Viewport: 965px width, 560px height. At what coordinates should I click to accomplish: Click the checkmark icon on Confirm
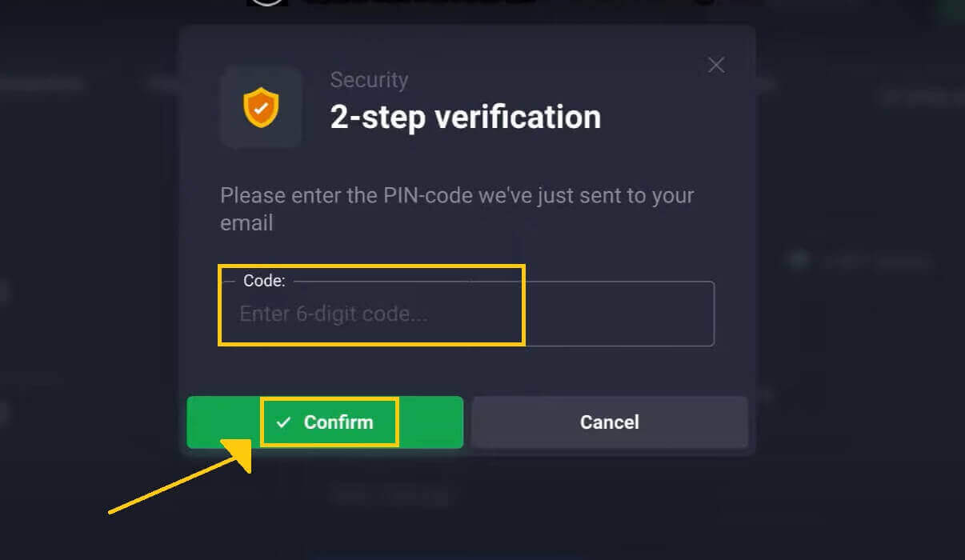pos(283,422)
